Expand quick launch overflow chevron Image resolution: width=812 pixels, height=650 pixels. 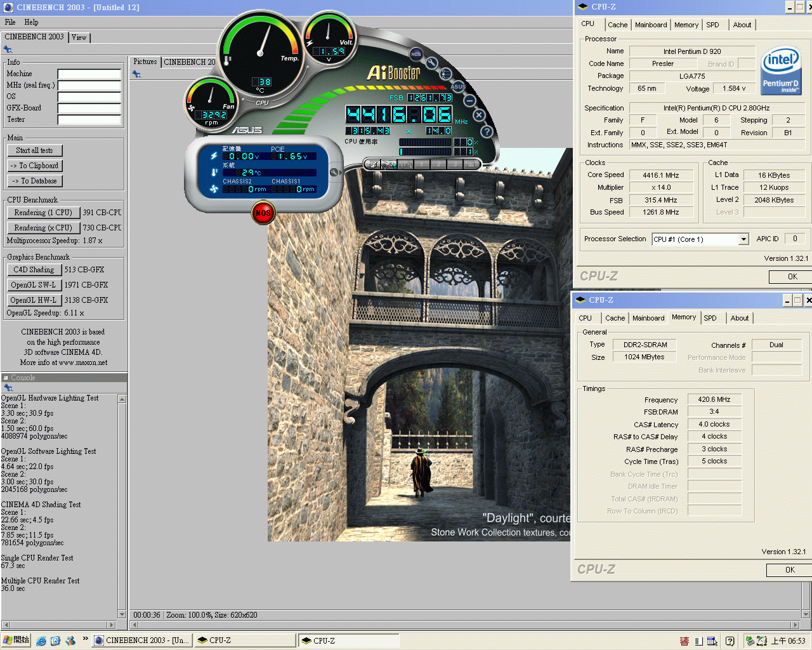(85, 639)
